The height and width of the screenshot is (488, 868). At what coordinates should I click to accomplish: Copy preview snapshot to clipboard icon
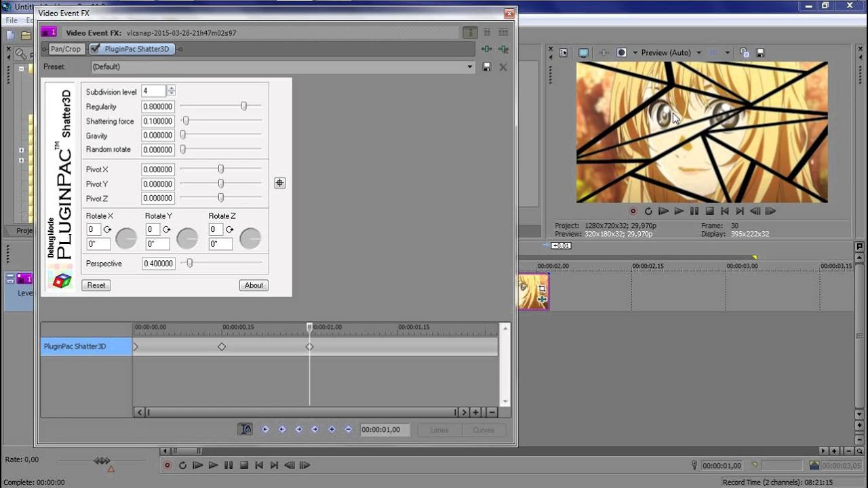[x=745, y=52]
